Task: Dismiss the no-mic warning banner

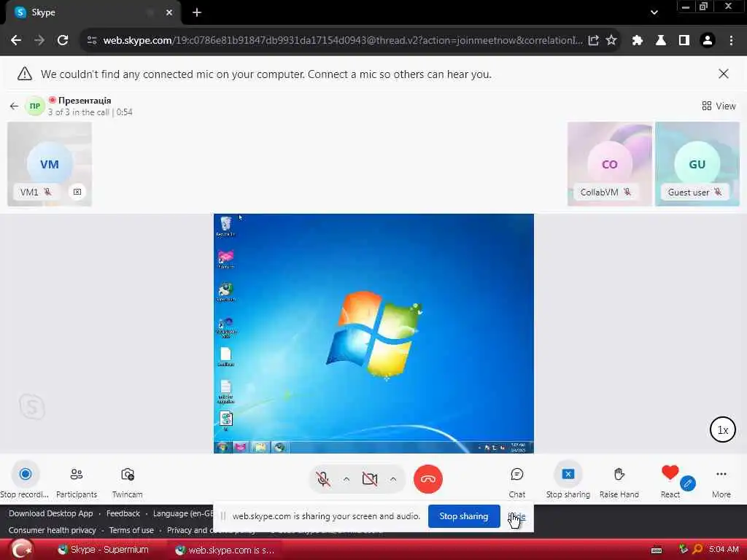Action: point(723,74)
